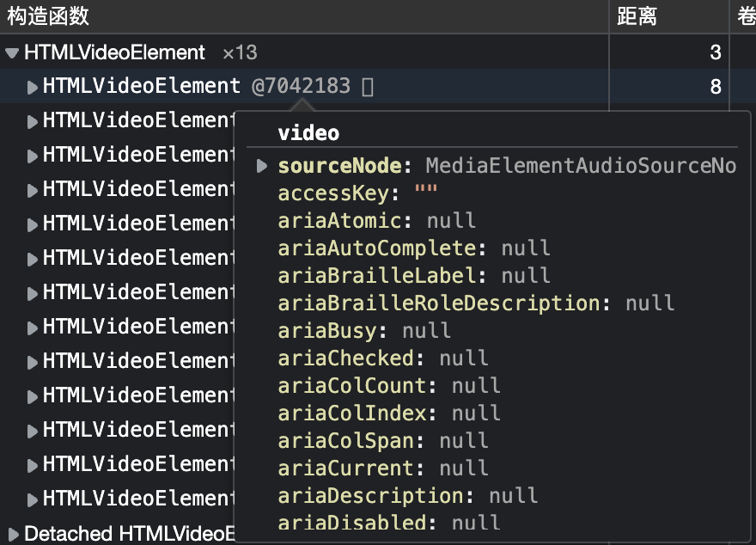
Task: Sort by the 距离 column header
Action: click(x=637, y=16)
